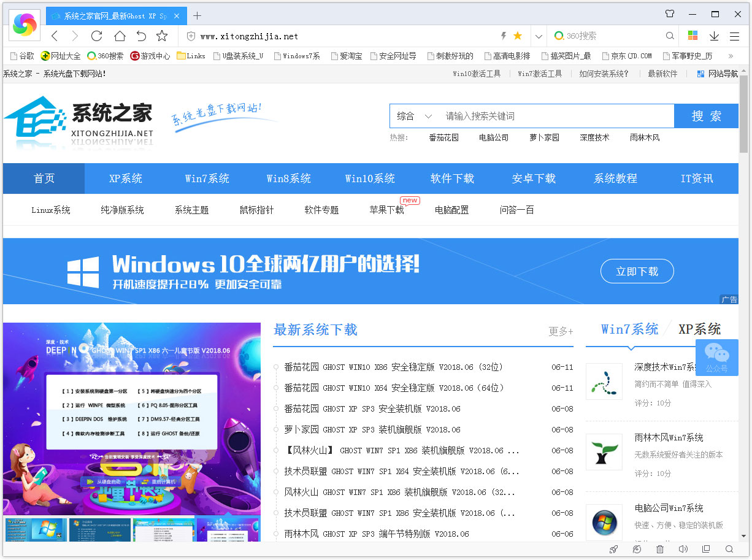This screenshot has height=560, width=752.
Task: Click the 立即下载 Windows 10 banner button
Action: tap(637, 270)
